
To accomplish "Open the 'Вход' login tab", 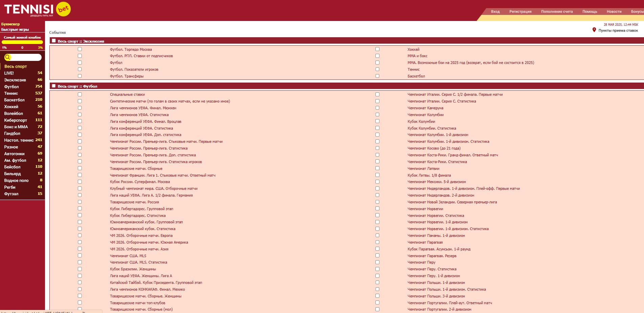I will pyautogui.click(x=495, y=12).
